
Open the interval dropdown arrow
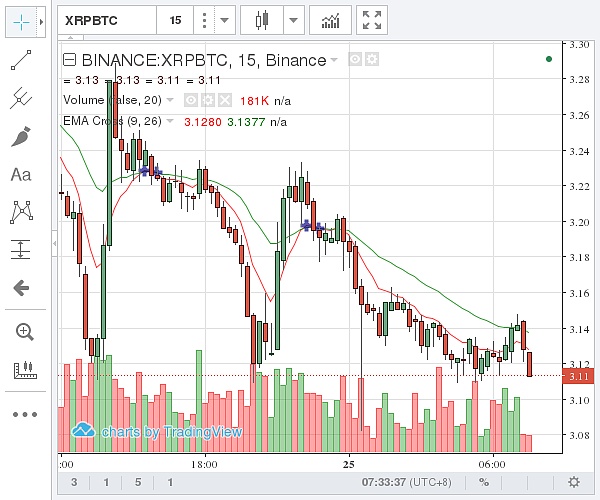coord(225,20)
